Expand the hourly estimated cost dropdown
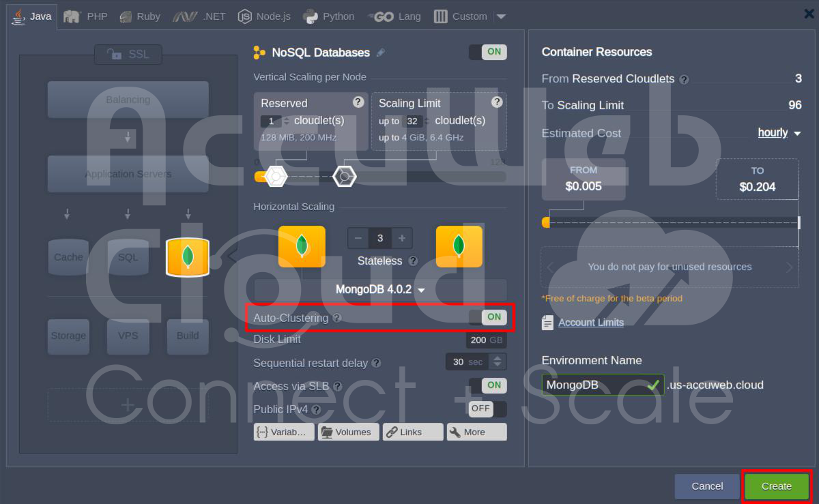Viewport: 819px width, 504px height. point(779,133)
